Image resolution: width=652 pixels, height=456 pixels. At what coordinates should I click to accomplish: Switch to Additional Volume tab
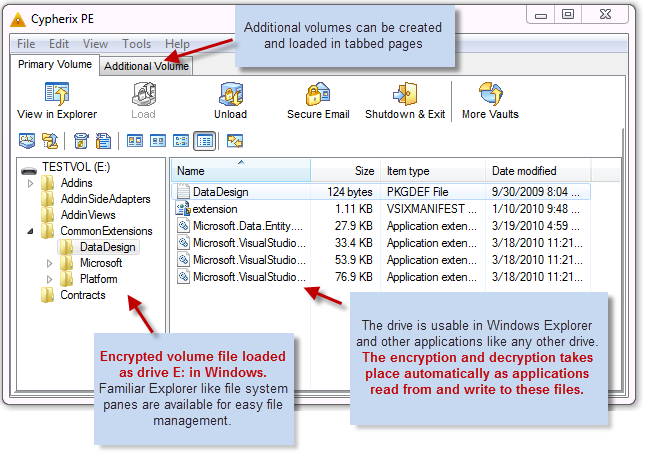coord(146,66)
